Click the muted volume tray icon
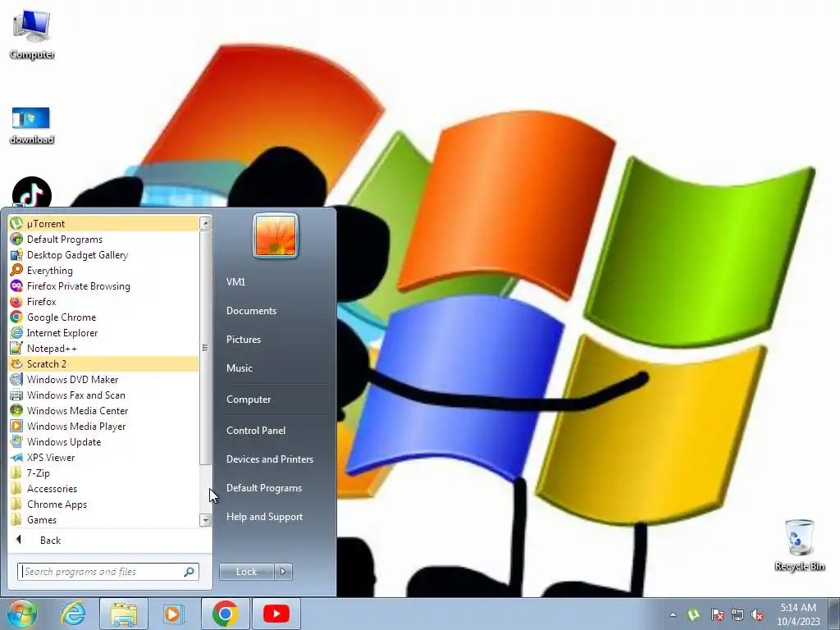Screen dimensions: 840x630 coord(757,614)
